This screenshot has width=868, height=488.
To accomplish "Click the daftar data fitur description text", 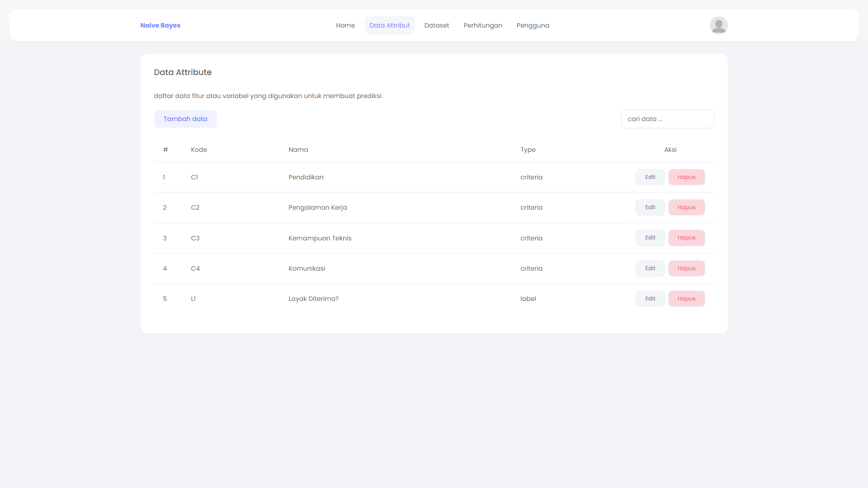I will click(x=268, y=96).
